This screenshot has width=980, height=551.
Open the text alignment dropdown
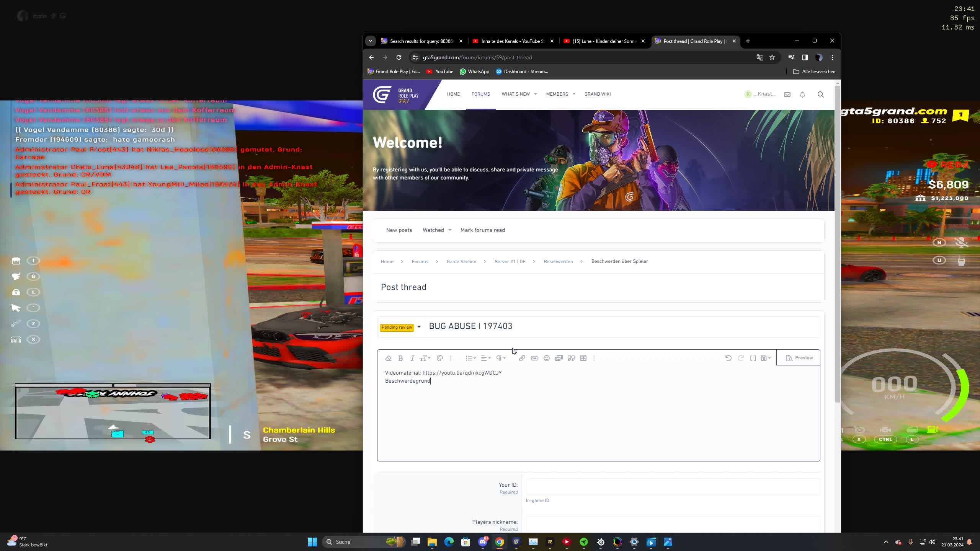click(x=486, y=358)
